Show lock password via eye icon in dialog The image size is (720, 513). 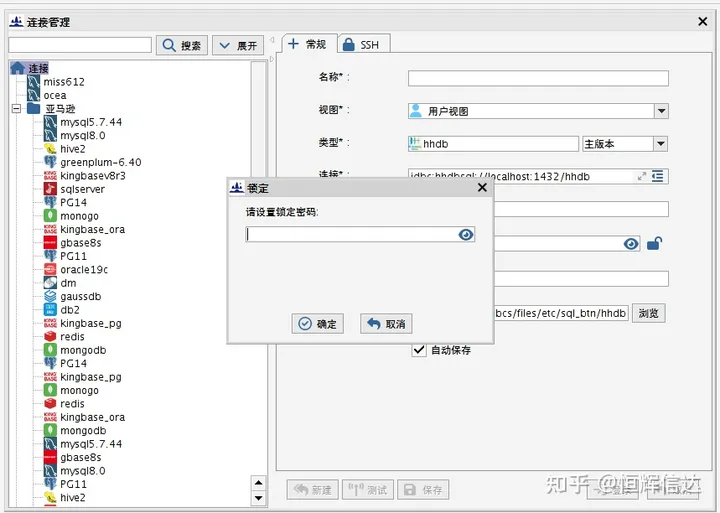[x=466, y=235]
